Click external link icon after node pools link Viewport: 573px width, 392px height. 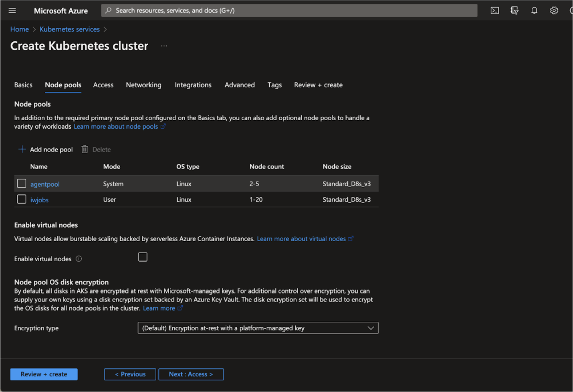163,126
